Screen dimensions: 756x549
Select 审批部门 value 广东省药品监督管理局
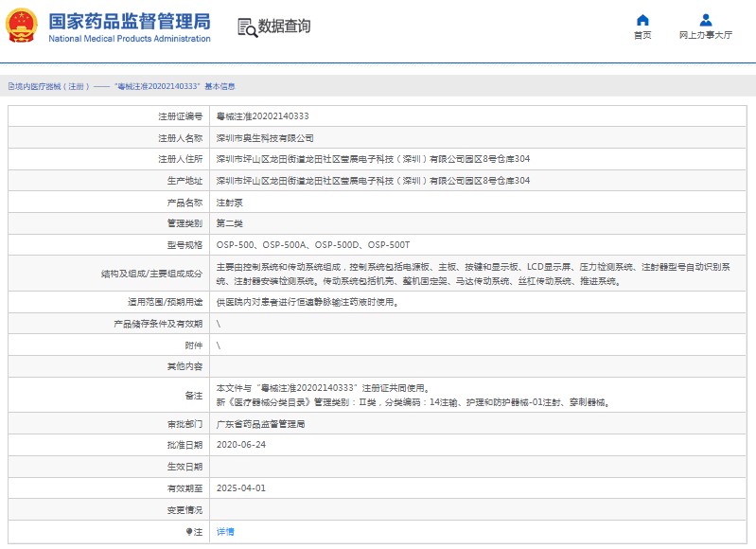(260, 424)
